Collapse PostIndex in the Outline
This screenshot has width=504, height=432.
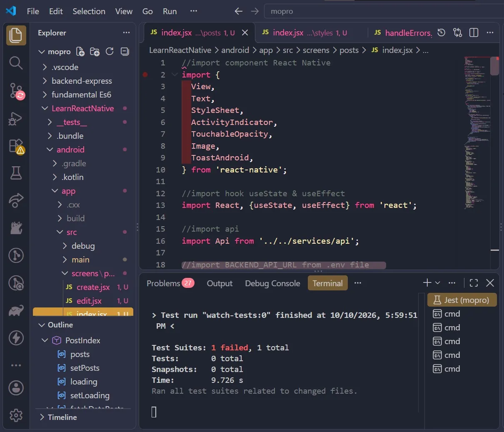coord(45,340)
